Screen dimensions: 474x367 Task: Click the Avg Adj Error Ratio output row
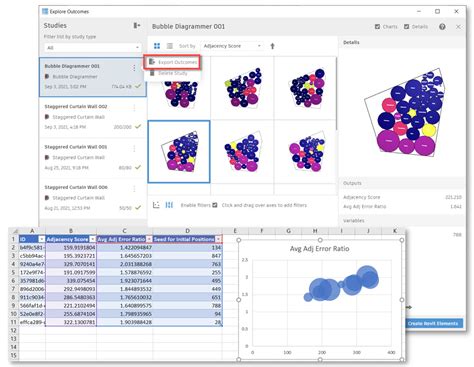coord(402,206)
